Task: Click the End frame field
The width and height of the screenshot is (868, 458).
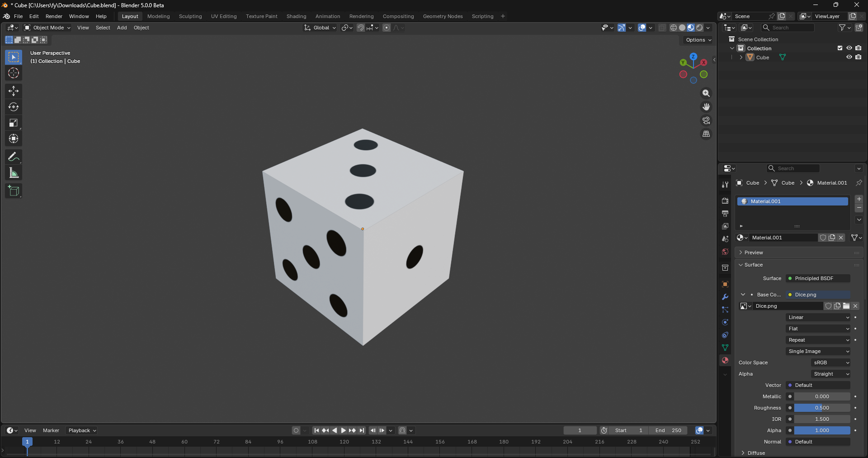Action: [x=668, y=430]
